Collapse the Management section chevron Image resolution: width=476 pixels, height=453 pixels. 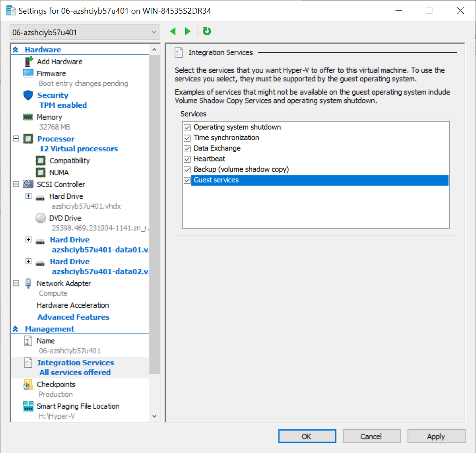[15, 329]
